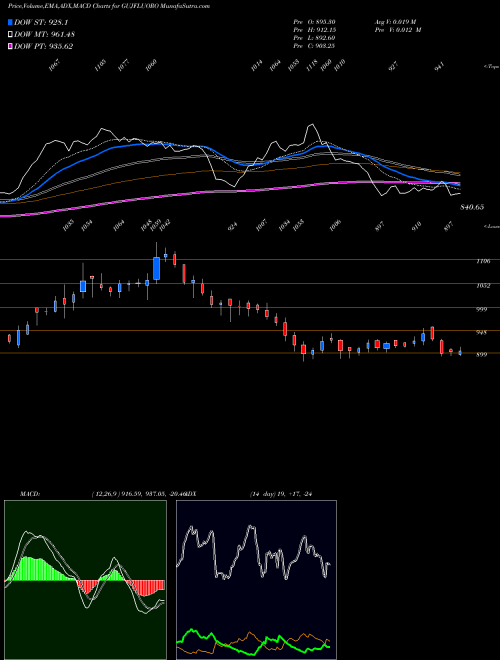The height and width of the screenshot is (660, 500).
Task: Click the magenta DOW PT legend swatch
Action: 10,46
